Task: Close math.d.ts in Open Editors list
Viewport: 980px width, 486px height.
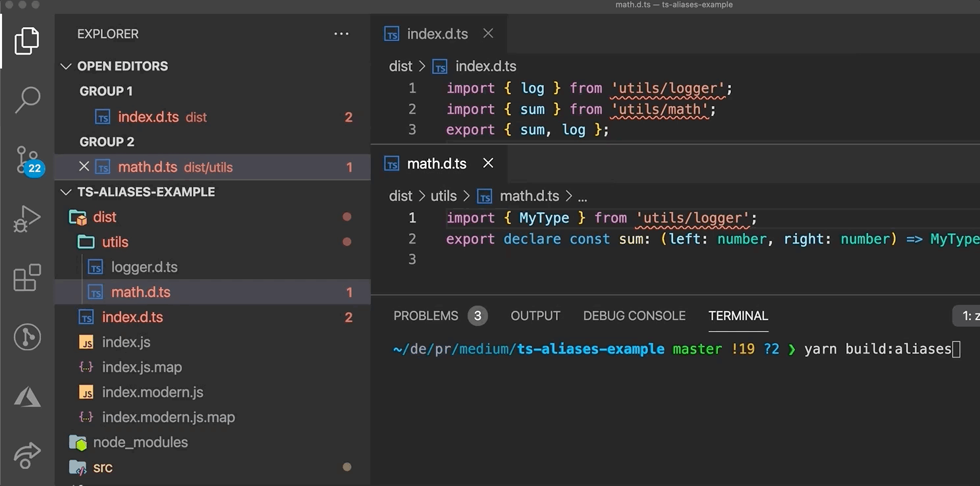Action: [84, 167]
